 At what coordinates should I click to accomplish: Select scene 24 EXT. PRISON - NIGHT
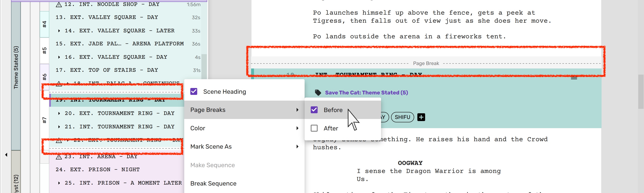97,170
